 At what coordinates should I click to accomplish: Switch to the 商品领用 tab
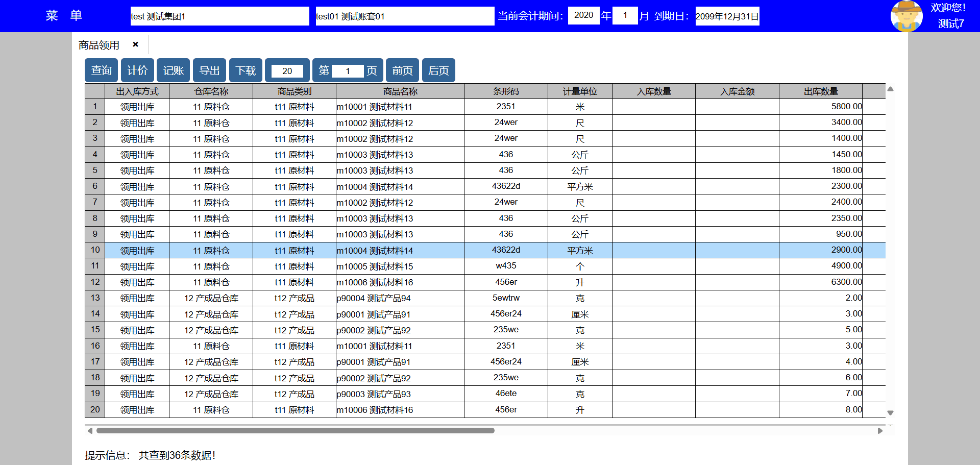[99, 45]
